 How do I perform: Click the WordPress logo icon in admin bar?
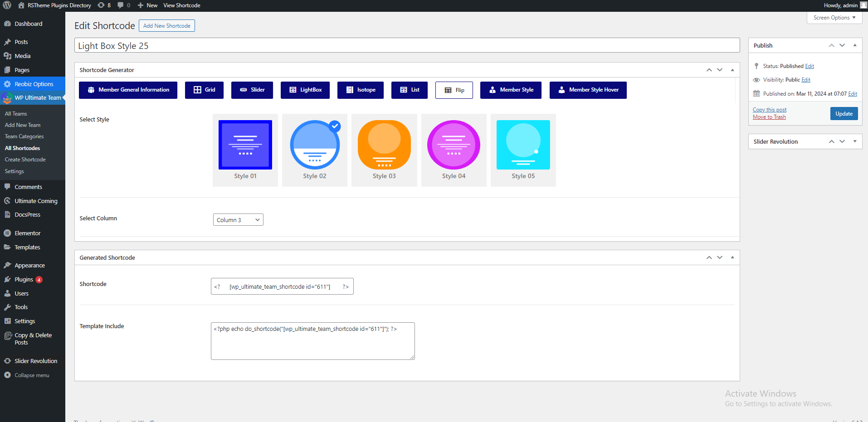(x=7, y=5)
